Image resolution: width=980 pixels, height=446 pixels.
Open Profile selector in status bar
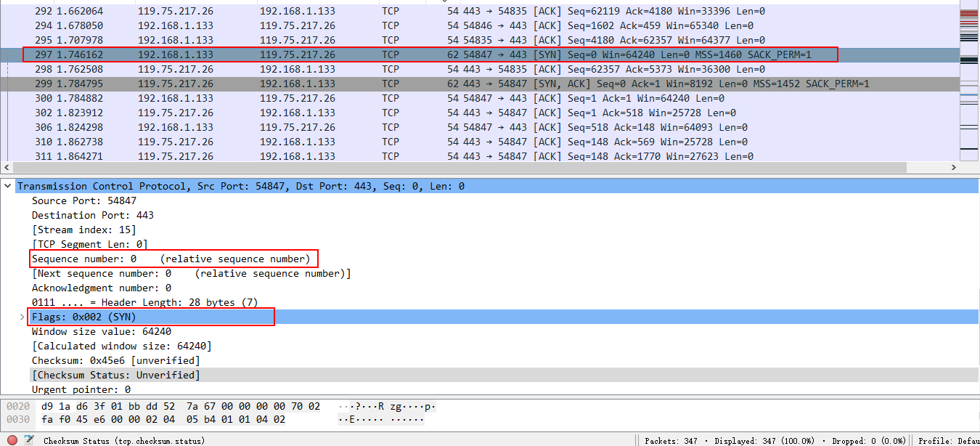pos(949,441)
